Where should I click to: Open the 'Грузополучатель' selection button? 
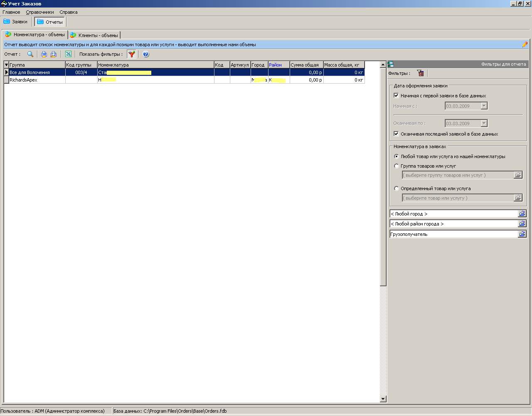[x=522, y=234]
